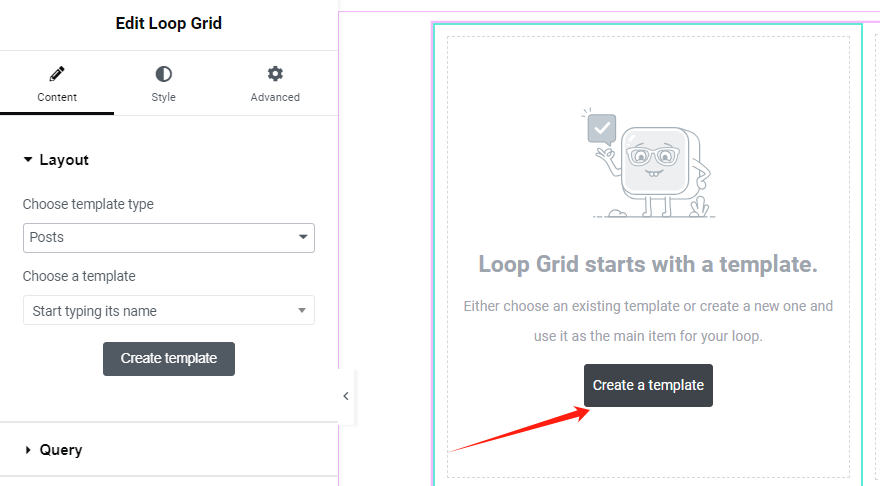Screen dimensions: 880x486
Task: Click the 'Choose template type' label
Action: coord(88,204)
